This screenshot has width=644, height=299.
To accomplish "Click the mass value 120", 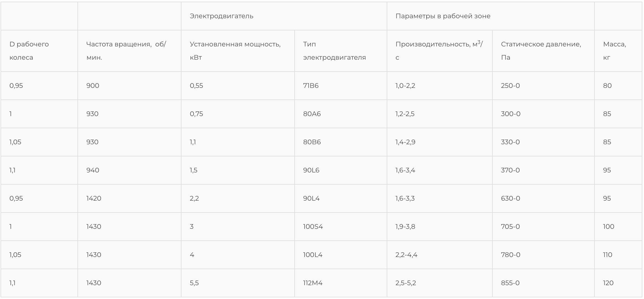I will coord(608,283).
